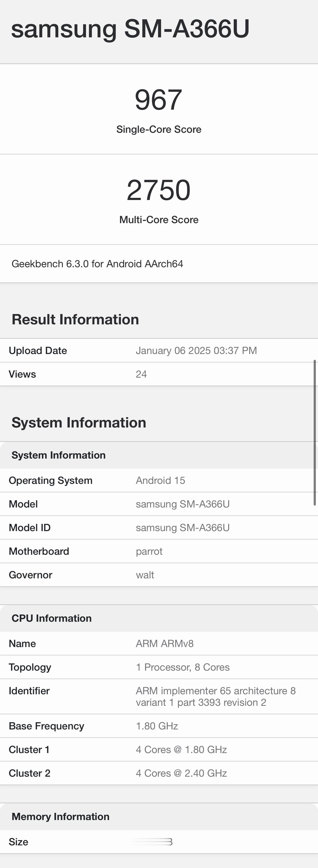The height and width of the screenshot is (868, 318).
Task: Select the 2750 multi-core score value
Action: coord(159,190)
